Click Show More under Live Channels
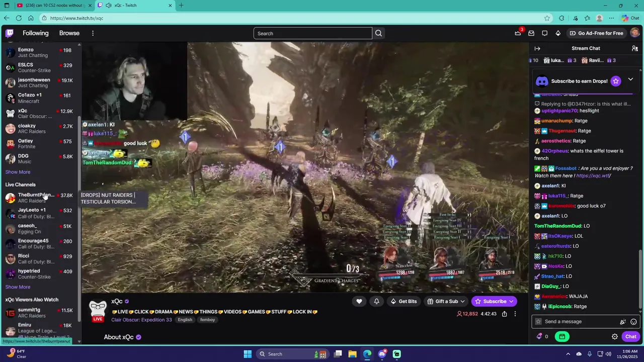This screenshot has width=644, height=362. [x=18, y=287]
